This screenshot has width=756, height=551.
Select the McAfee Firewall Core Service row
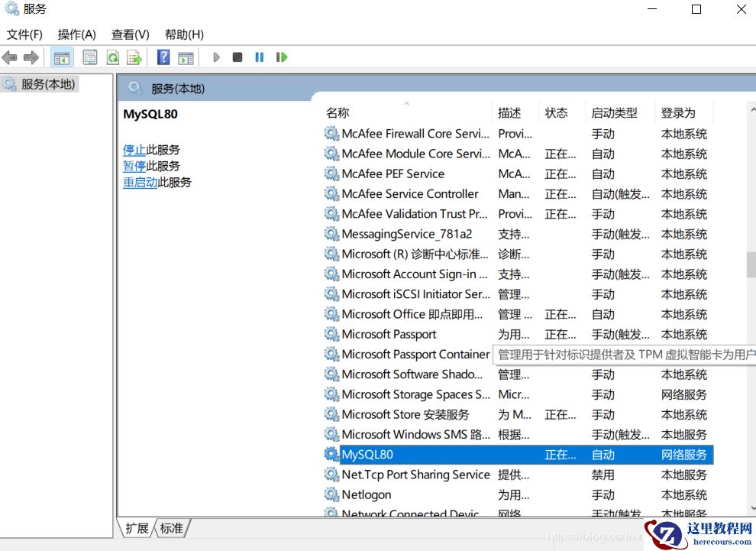[x=518, y=134]
